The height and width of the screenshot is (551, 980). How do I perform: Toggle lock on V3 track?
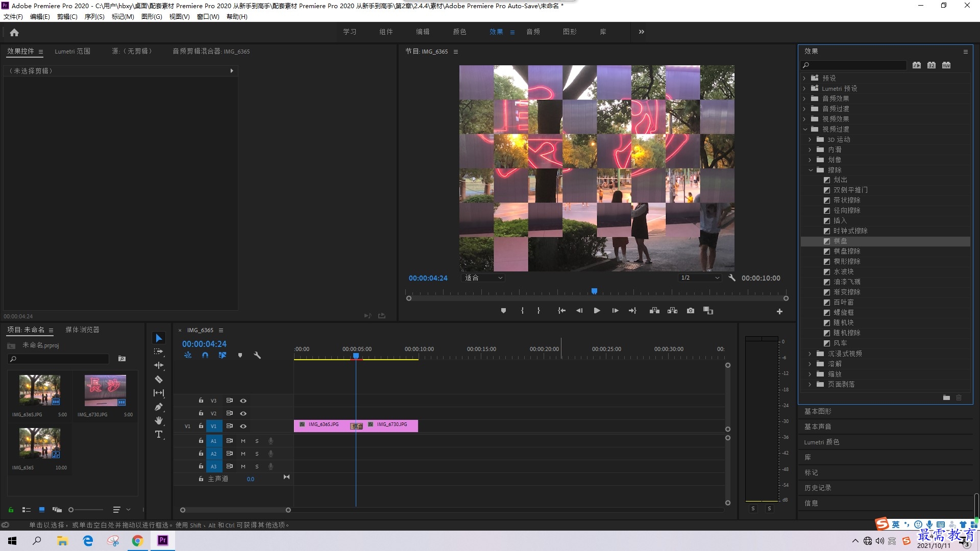[x=201, y=400]
